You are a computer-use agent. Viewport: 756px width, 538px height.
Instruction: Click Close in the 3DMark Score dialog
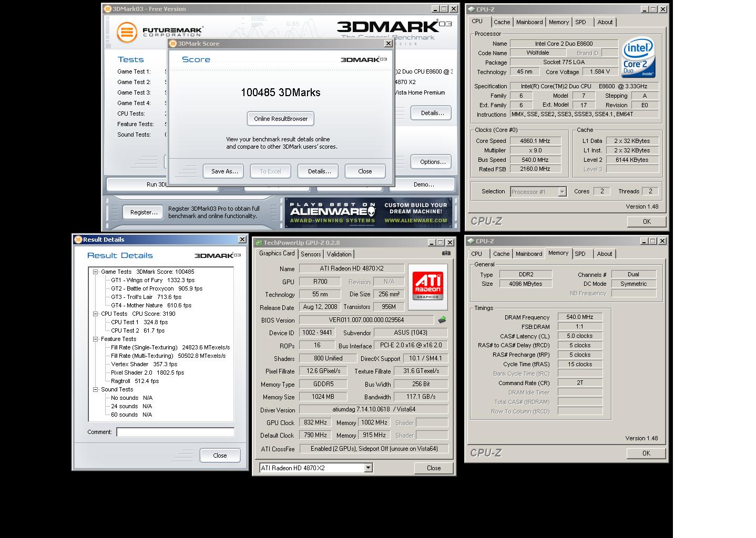(x=365, y=171)
